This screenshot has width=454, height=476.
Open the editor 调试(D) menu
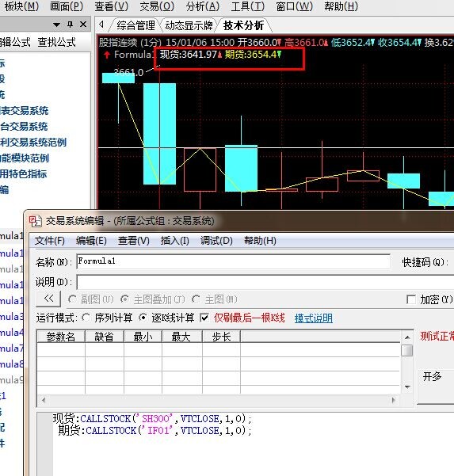[x=216, y=241]
